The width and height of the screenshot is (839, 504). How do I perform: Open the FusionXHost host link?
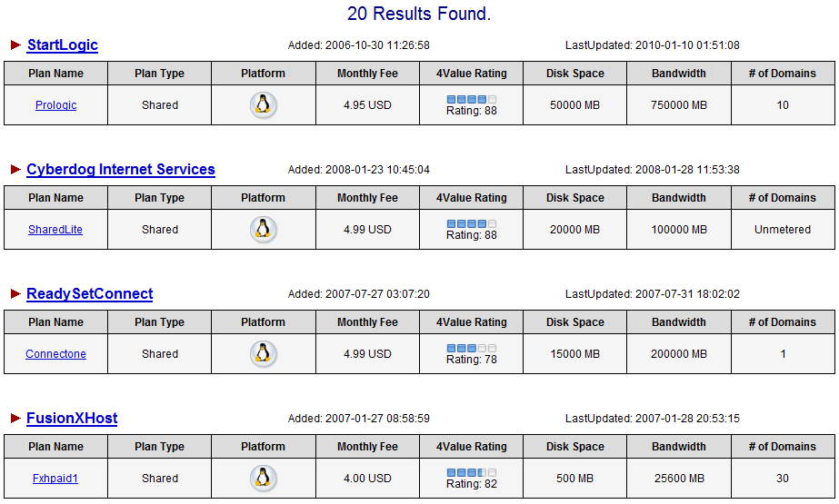pyautogui.click(x=72, y=419)
